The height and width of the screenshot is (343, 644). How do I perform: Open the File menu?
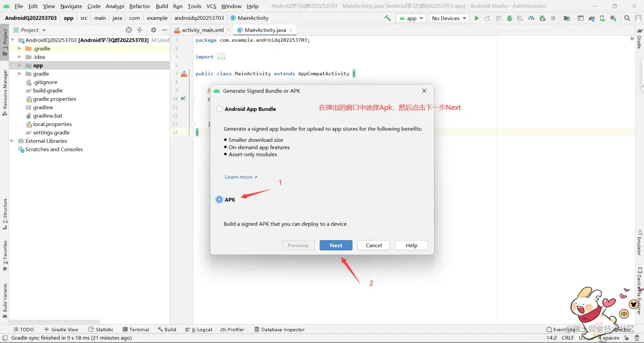click(x=19, y=6)
